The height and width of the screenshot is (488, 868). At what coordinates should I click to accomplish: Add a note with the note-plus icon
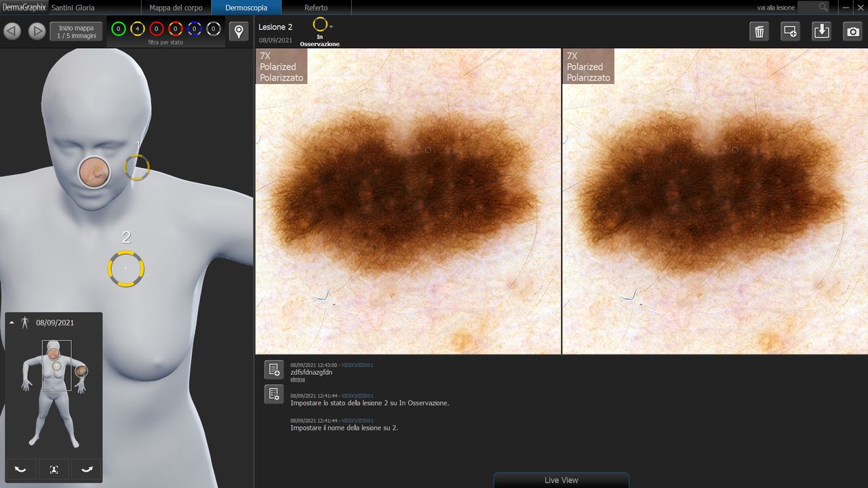274,369
